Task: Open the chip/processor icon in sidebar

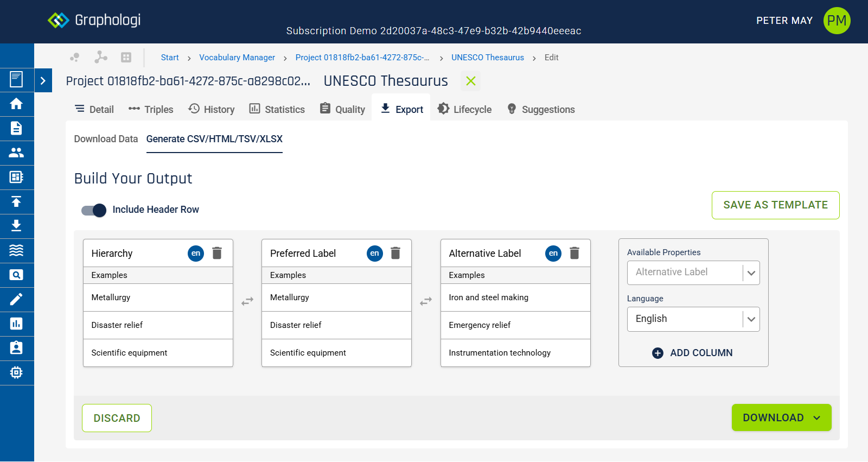Action: (x=16, y=372)
